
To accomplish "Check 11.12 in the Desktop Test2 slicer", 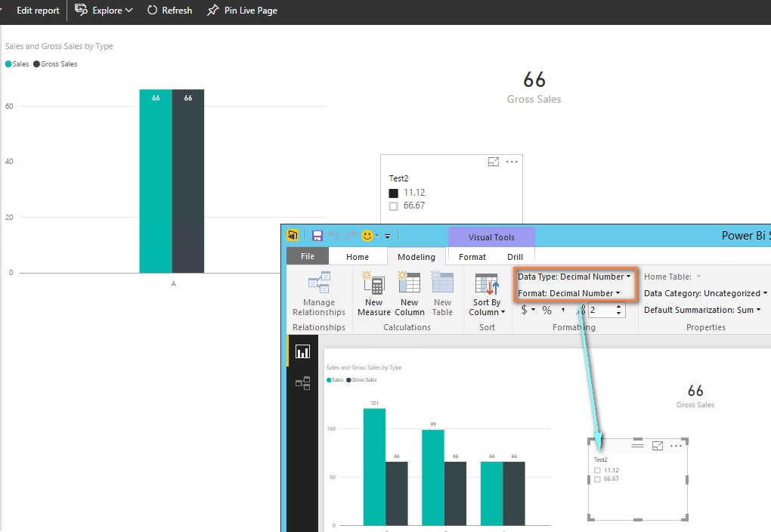I will tap(597, 471).
